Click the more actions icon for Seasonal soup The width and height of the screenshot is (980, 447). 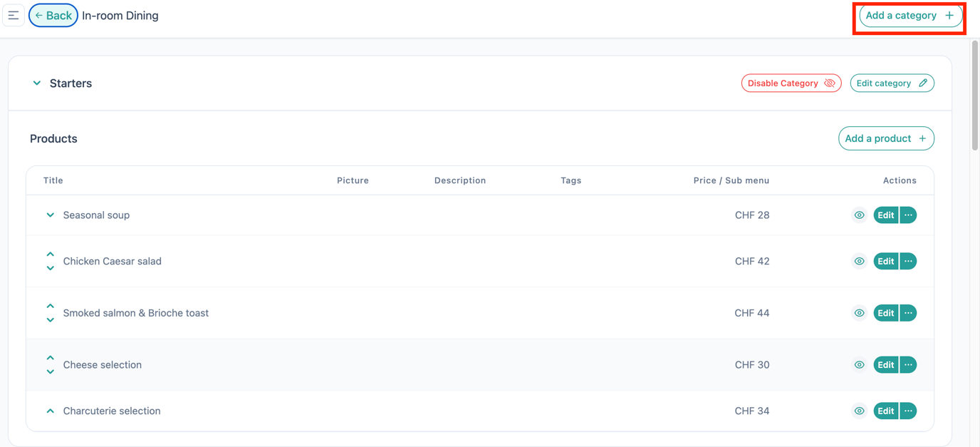(907, 215)
